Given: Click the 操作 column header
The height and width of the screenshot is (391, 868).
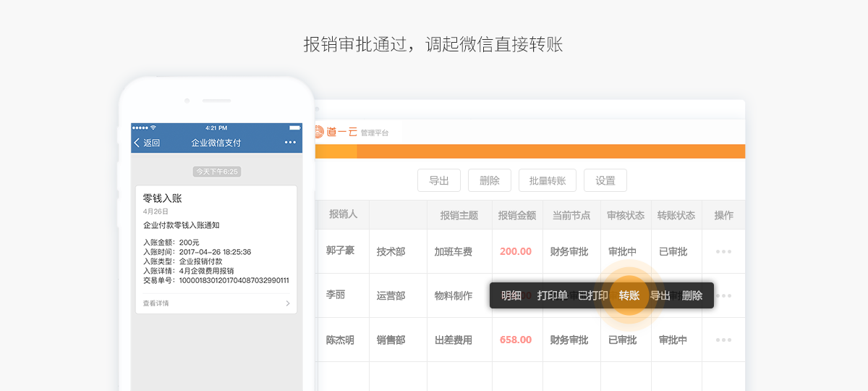Looking at the screenshot, I should [x=724, y=215].
